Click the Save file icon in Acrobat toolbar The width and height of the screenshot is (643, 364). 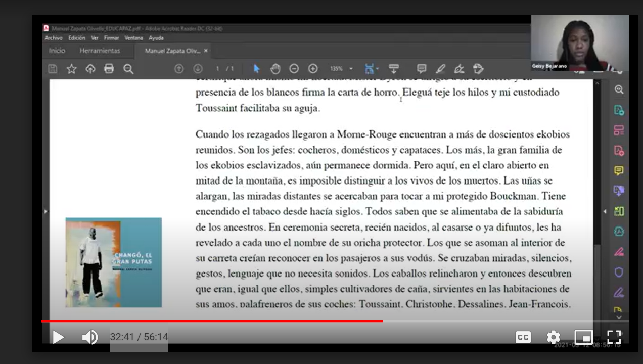(53, 69)
